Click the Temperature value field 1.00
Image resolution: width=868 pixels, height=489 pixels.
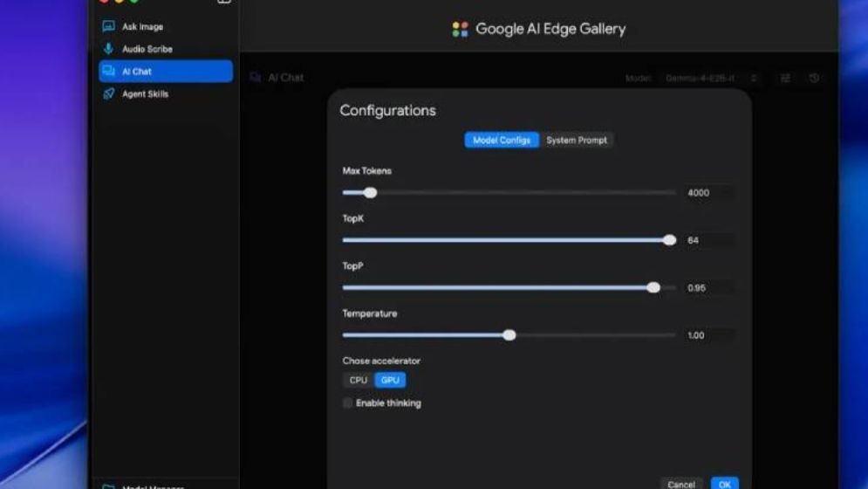click(710, 335)
